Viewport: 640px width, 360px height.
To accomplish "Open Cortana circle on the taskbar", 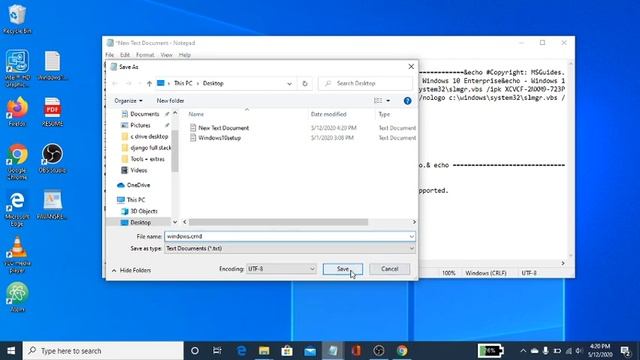I will pos(195,351).
